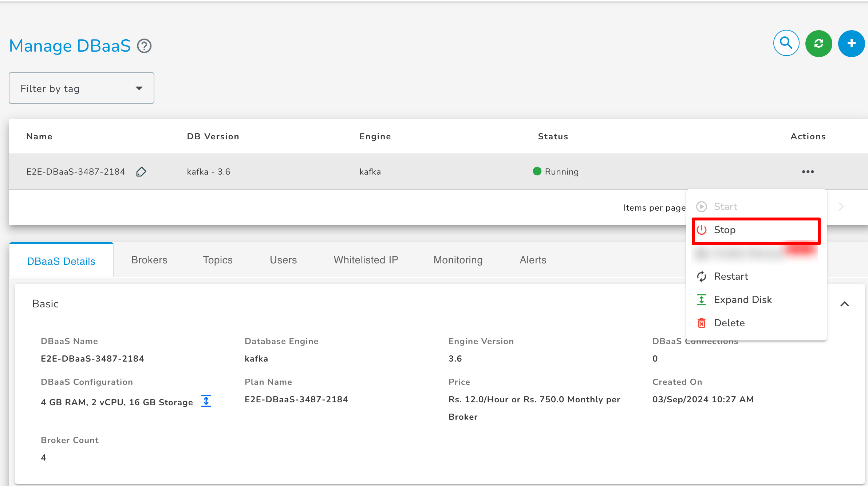
Task: Add new DBaaS with the plus button
Action: 851,44
